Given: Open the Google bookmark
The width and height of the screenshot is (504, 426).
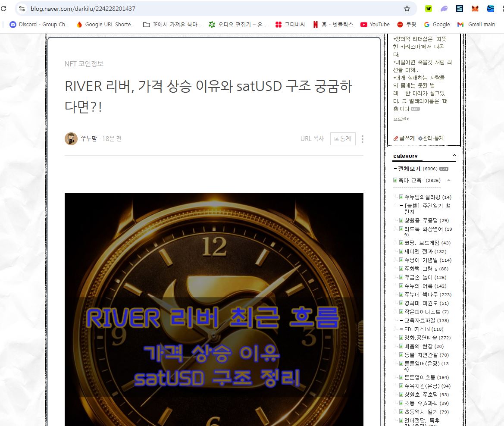Looking at the screenshot, I should click(x=437, y=25).
